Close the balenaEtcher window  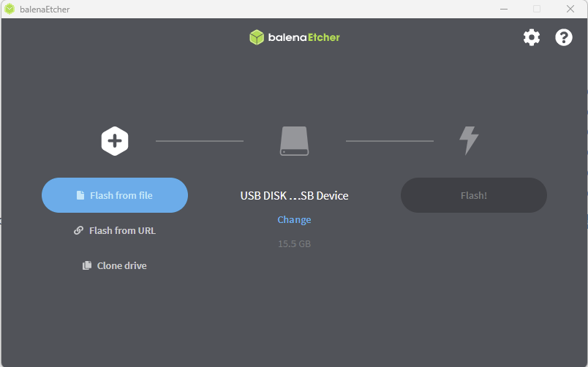pos(570,9)
